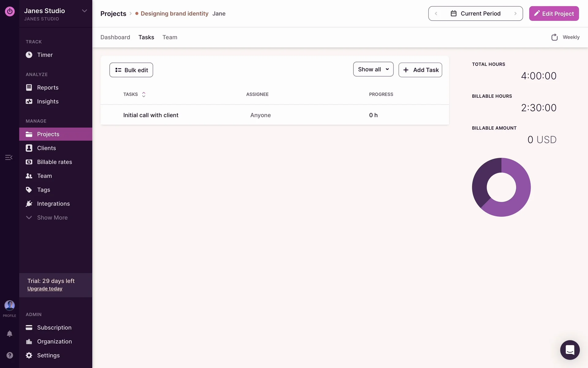This screenshot has height=368, width=588.
Task: Click the notifications bell icon
Action: 9,334
